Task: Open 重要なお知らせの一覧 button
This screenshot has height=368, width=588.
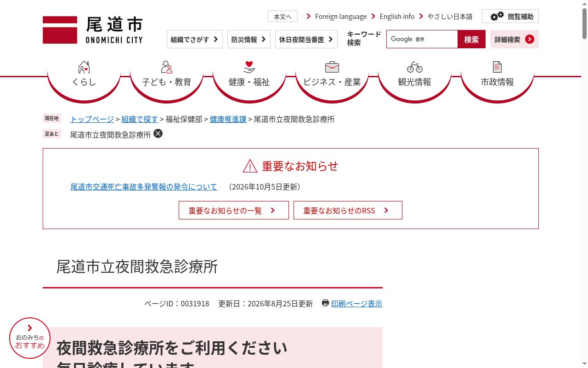Action: [234, 210]
